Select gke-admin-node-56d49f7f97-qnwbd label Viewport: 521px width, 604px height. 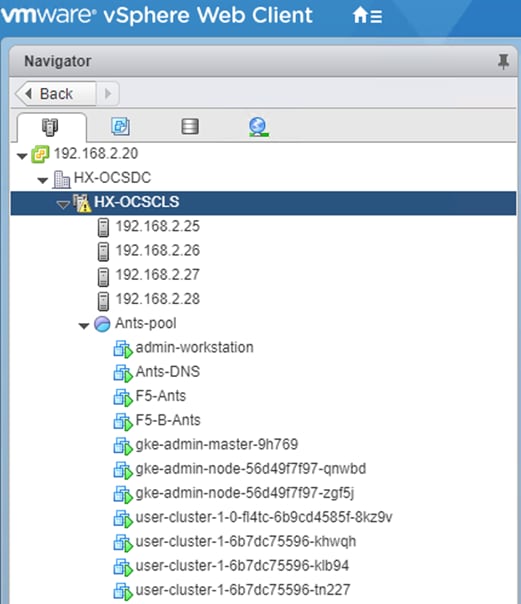251,469
